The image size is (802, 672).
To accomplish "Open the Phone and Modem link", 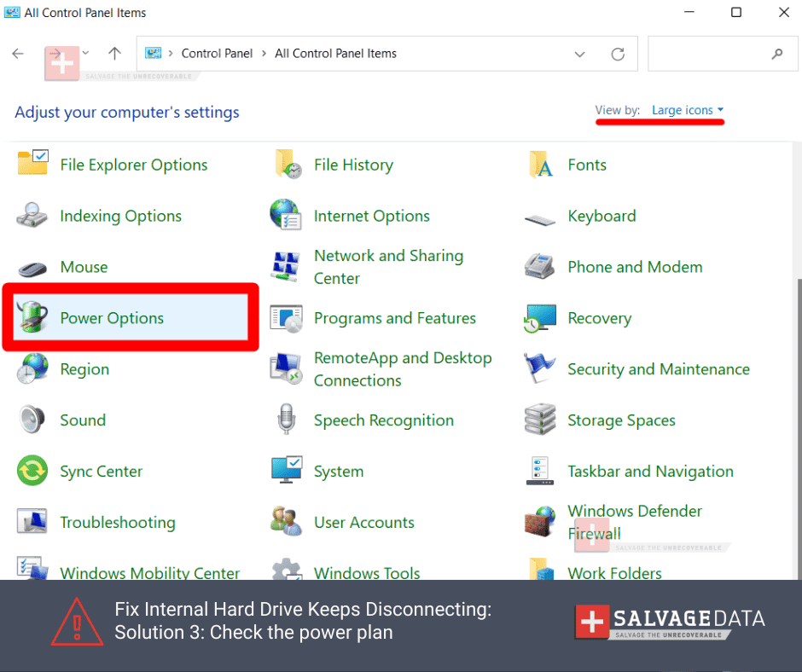I will click(636, 267).
